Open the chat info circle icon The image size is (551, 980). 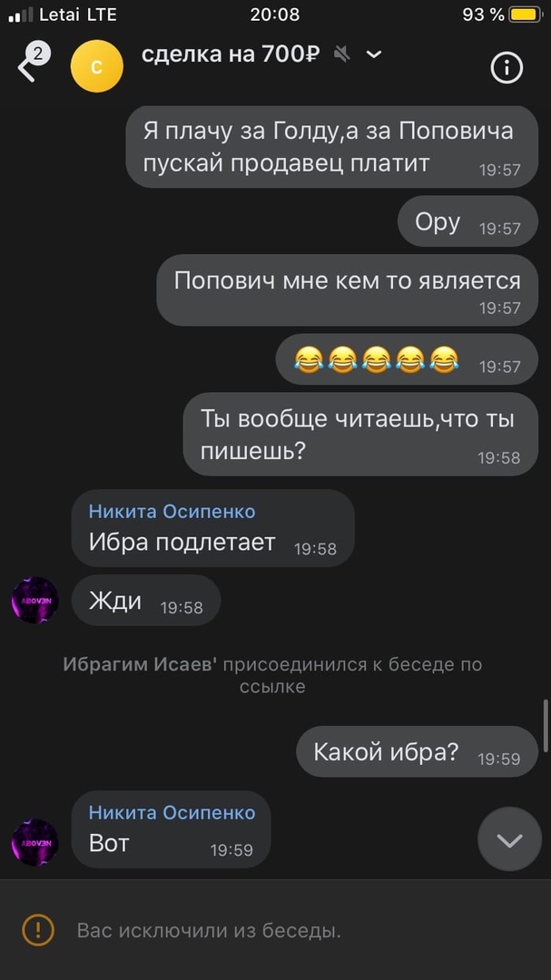click(507, 67)
